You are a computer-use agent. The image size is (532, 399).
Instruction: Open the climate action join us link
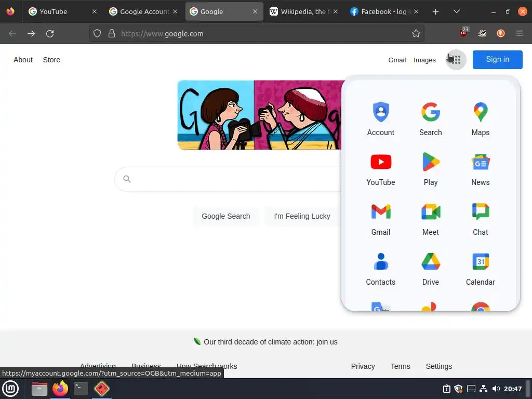coord(270,342)
